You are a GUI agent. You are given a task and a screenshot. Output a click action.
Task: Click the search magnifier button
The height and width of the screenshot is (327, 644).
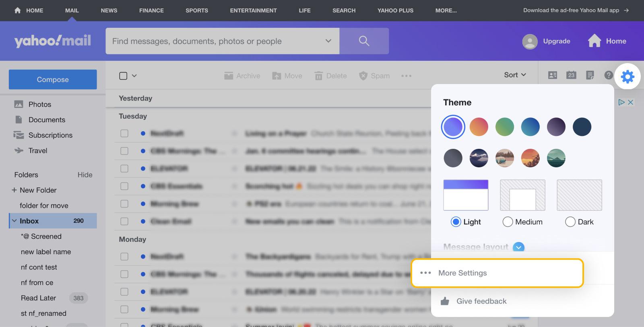(364, 41)
